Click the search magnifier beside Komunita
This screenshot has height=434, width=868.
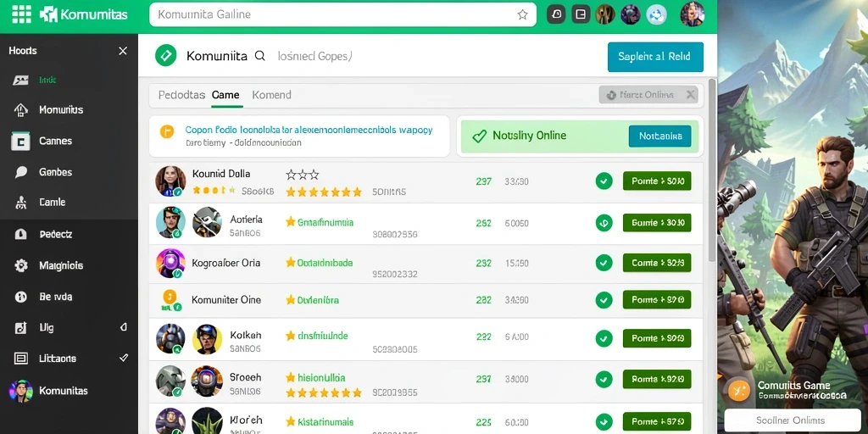259,55
